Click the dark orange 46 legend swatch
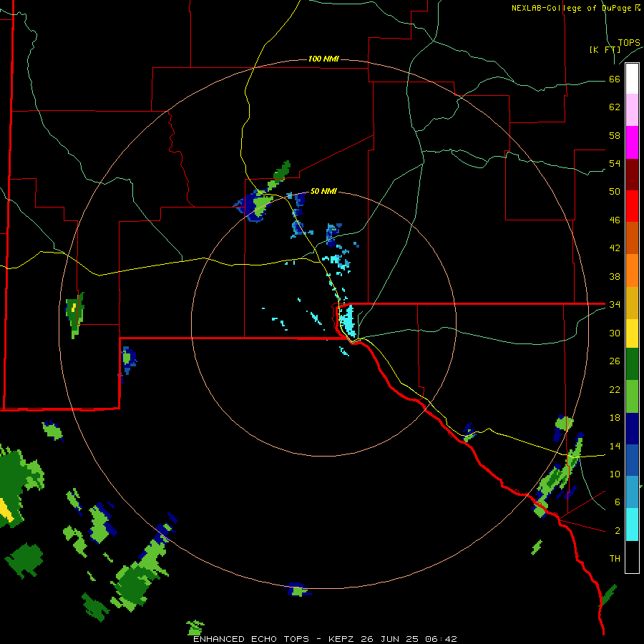The height and width of the screenshot is (644, 644). click(632, 238)
